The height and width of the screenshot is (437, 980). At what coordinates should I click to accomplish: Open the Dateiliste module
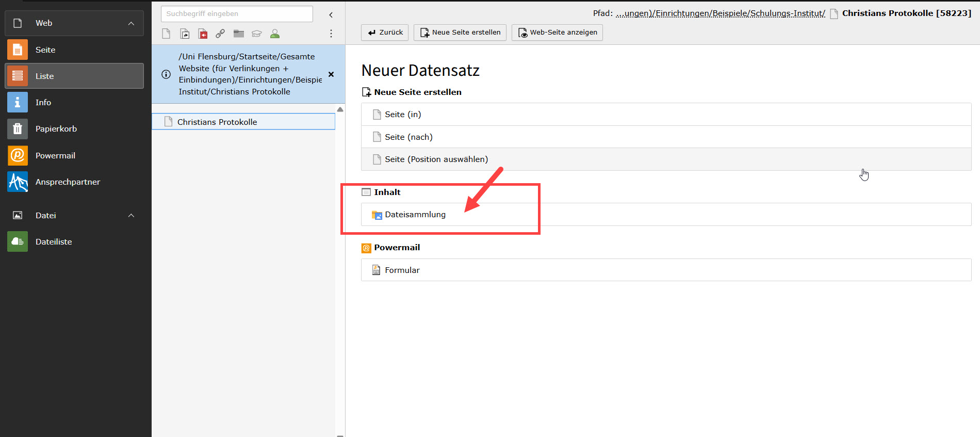click(54, 242)
